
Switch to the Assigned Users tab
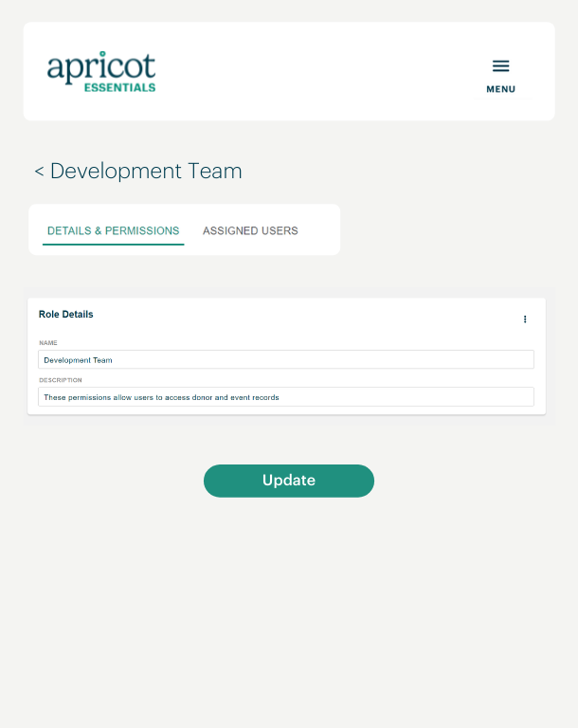click(x=250, y=230)
